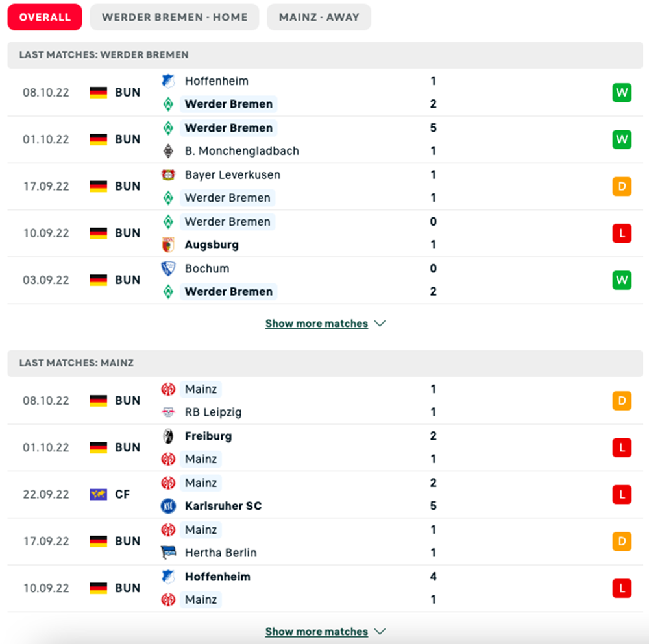The height and width of the screenshot is (644, 649).
Task: Click the Bayer Leverkusen club crest
Action: tap(168, 174)
